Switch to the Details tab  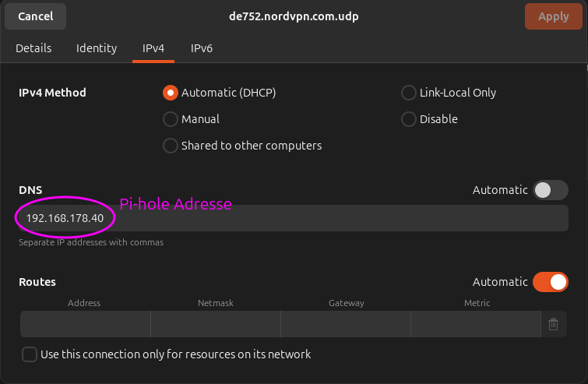click(x=33, y=48)
